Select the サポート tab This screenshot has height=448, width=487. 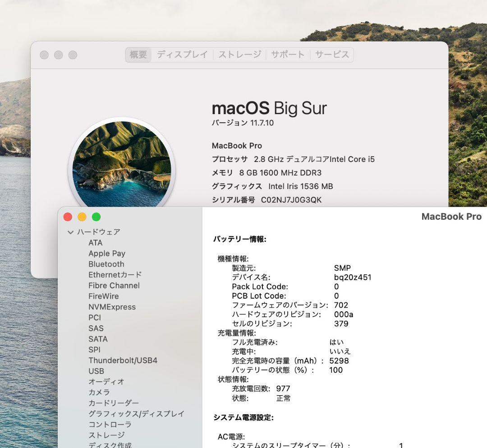click(x=288, y=55)
